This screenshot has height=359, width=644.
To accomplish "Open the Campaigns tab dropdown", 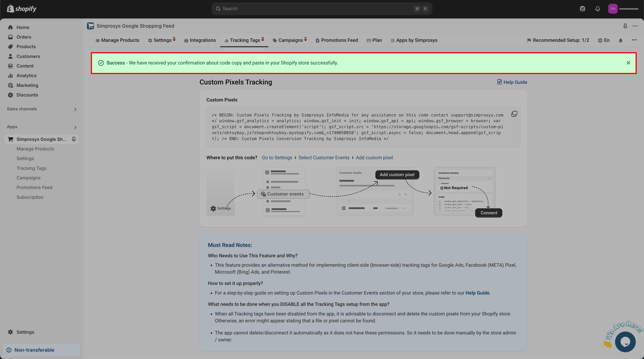I will click(x=290, y=40).
